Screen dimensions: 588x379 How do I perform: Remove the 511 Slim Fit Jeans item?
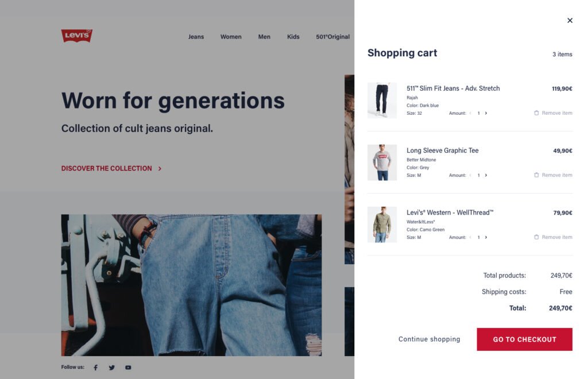(553, 113)
